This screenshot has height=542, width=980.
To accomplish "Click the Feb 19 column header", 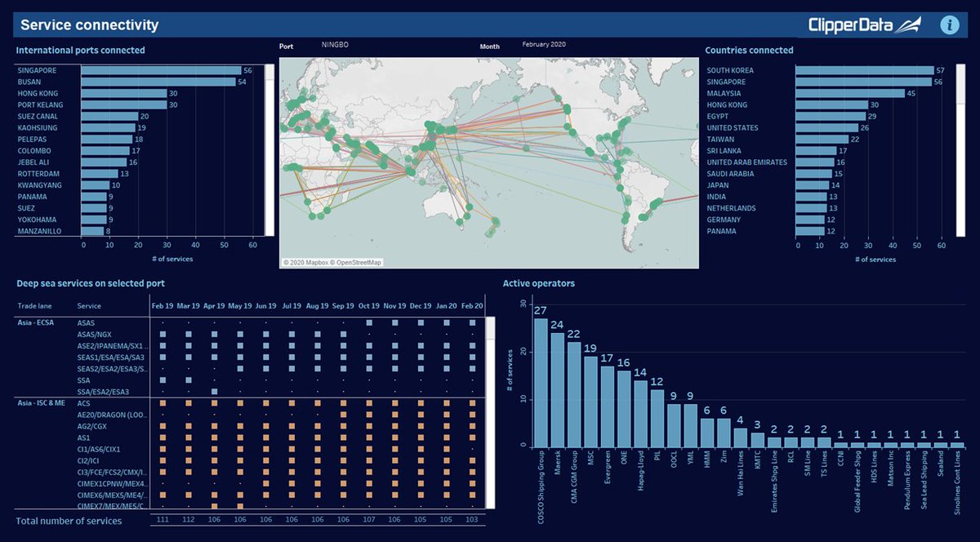I will click(x=163, y=304).
